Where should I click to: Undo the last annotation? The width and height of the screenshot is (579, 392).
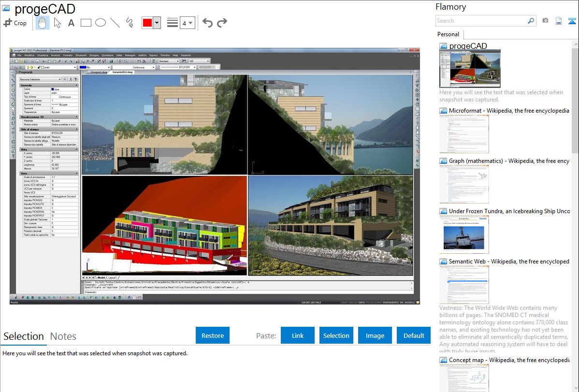coord(207,23)
